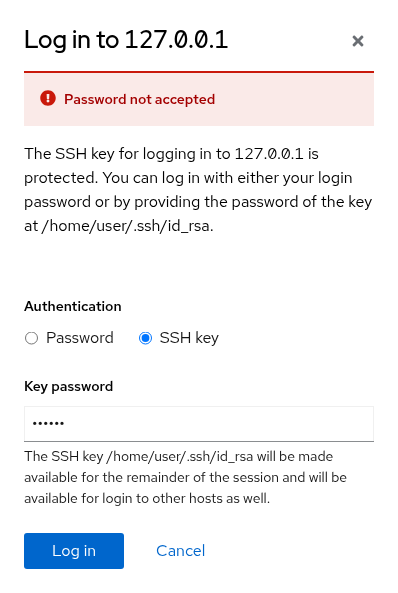Click the red line atop error alert
The image size is (398, 593).
(x=199, y=71)
